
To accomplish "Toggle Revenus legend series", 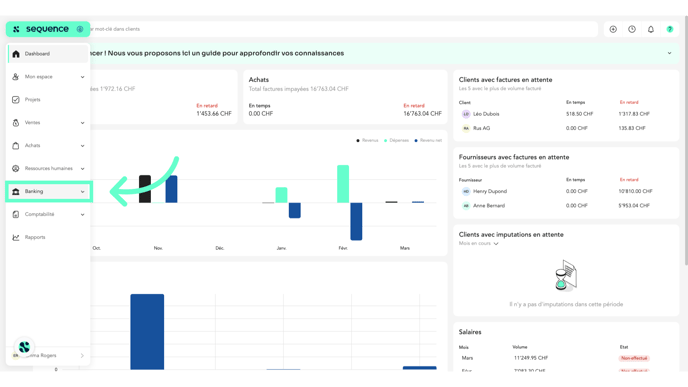I will 367,140.
